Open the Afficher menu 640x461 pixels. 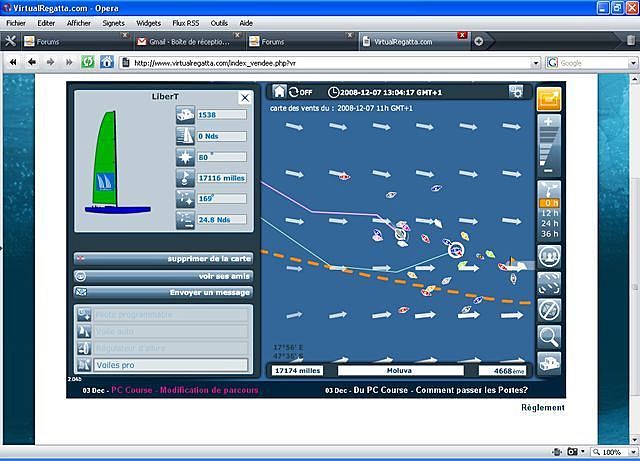click(x=79, y=23)
